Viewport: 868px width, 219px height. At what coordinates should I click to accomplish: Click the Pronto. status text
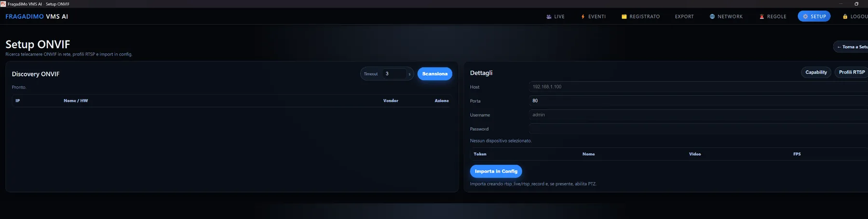[19, 87]
